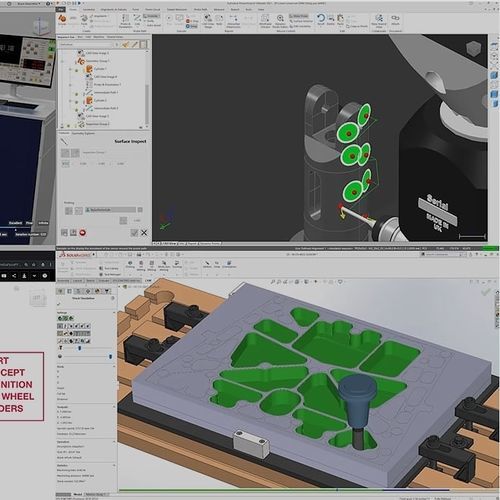Viewport: 500px width, 500px height.
Task: Confirm Surface Inspect with the checkmark icon
Action: point(134,233)
